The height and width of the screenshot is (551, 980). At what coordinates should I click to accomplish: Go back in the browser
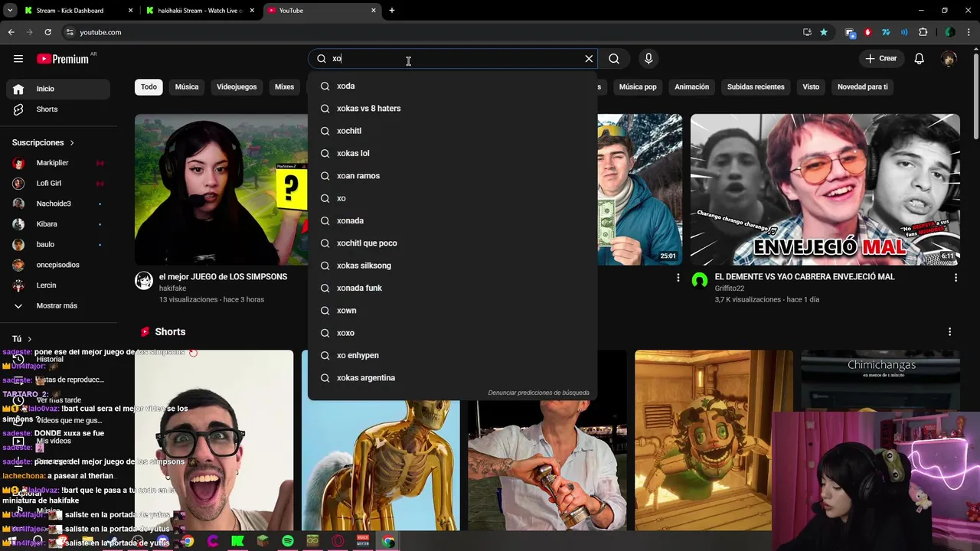pyautogui.click(x=11, y=32)
